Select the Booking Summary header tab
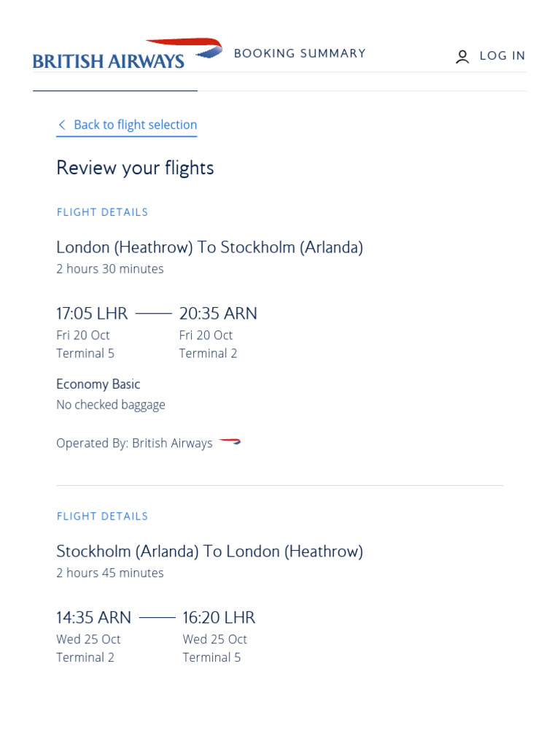This screenshot has width=560, height=747. point(300,53)
